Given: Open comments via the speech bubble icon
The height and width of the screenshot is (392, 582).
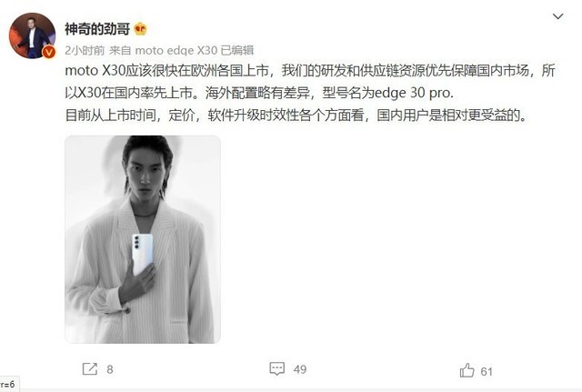Looking at the screenshot, I should click(276, 368).
